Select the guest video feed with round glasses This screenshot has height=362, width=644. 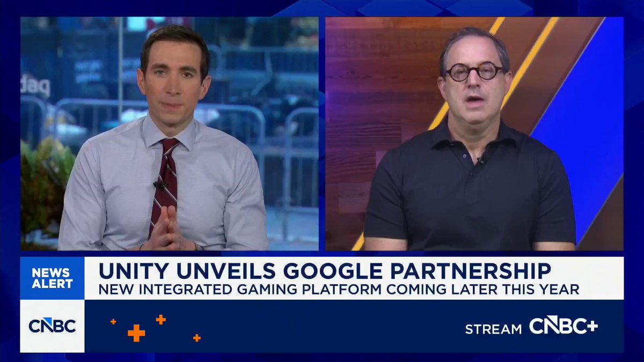[x=474, y=134]
